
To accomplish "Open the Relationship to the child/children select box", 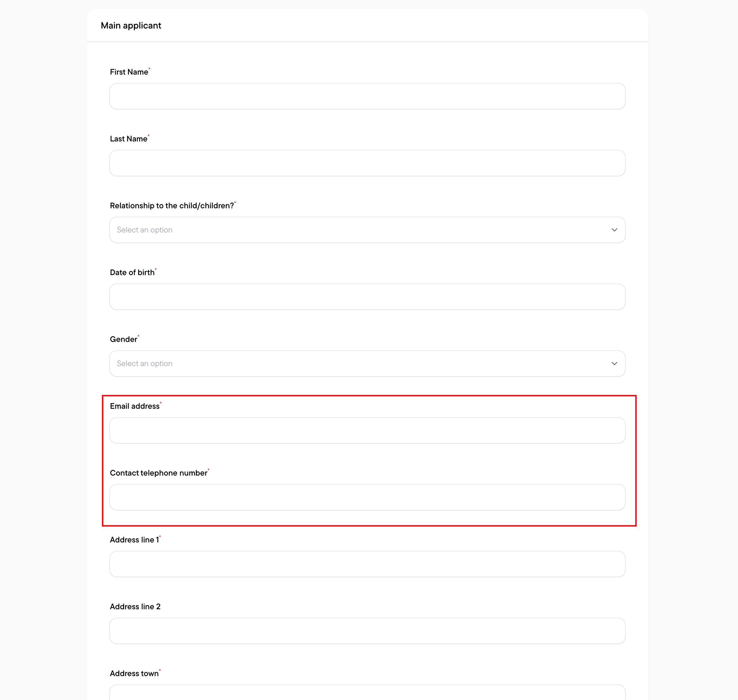I will [x=367, y=230].
